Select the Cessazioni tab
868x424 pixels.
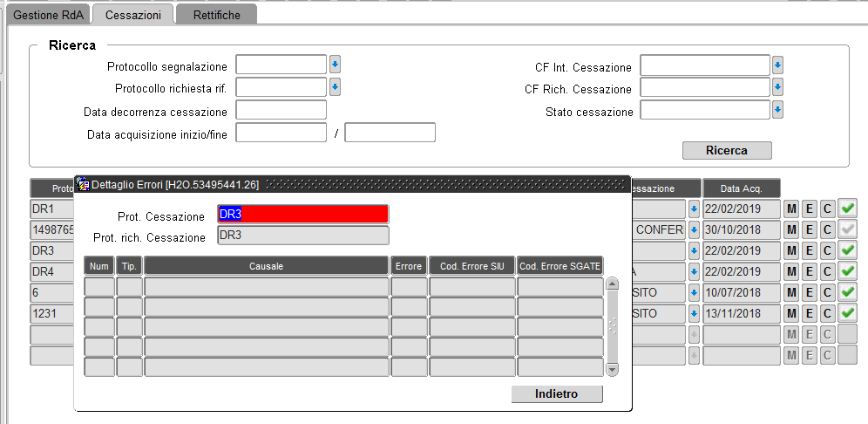pos(132,15)
